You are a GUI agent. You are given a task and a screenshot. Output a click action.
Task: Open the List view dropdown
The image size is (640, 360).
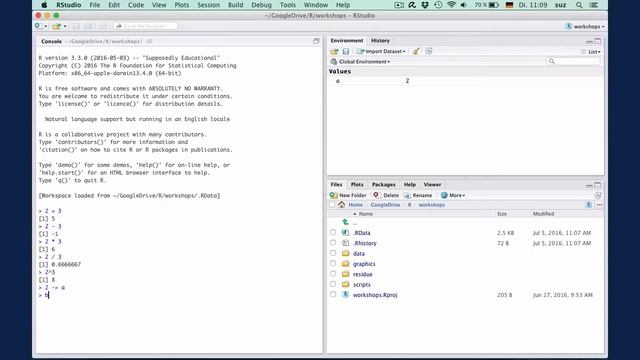tap(591, 52)
